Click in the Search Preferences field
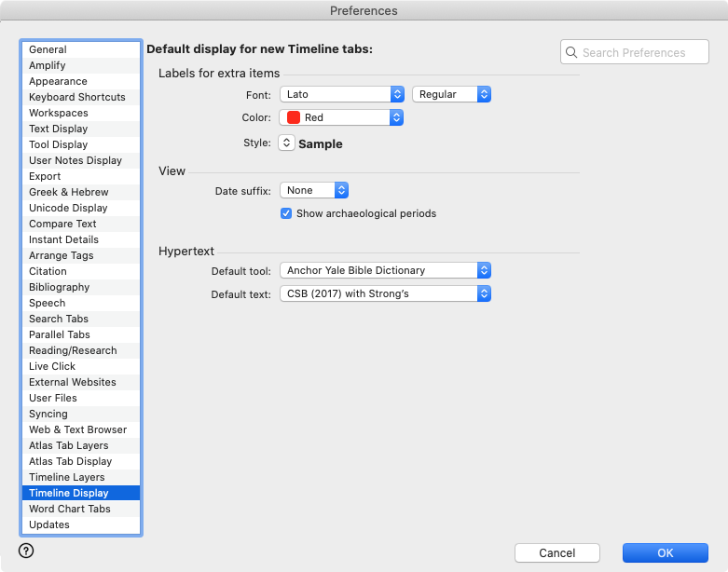Viewport: 728px width, 572px height. point(643,53)
